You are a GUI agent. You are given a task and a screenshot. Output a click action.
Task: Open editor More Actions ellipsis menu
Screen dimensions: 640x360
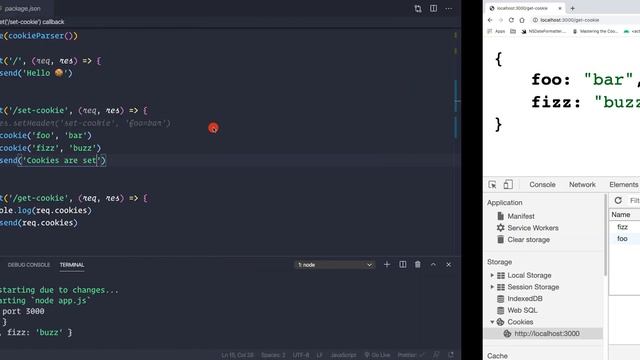tap(449, 9)
